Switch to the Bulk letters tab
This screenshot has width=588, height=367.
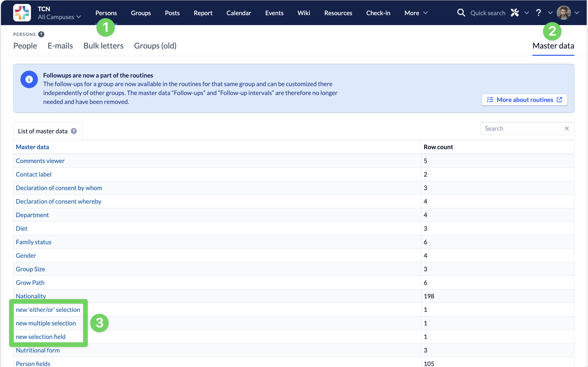pyautogui.click(x=103, y=46)
